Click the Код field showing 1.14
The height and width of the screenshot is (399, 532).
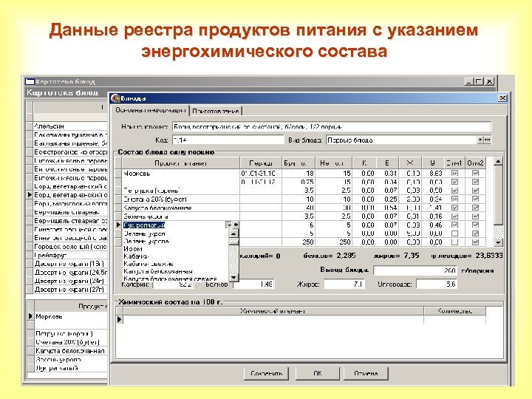(x=228, y=140)
